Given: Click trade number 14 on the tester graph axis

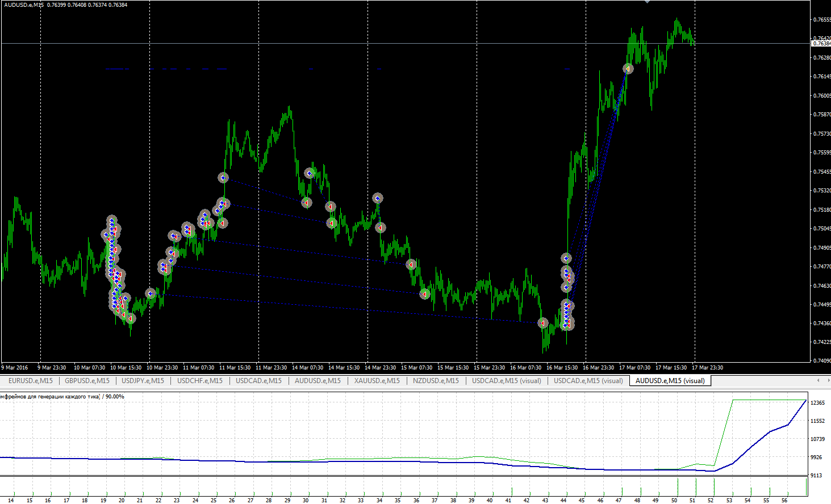Looking at the screenshot, I should point(11,501).
